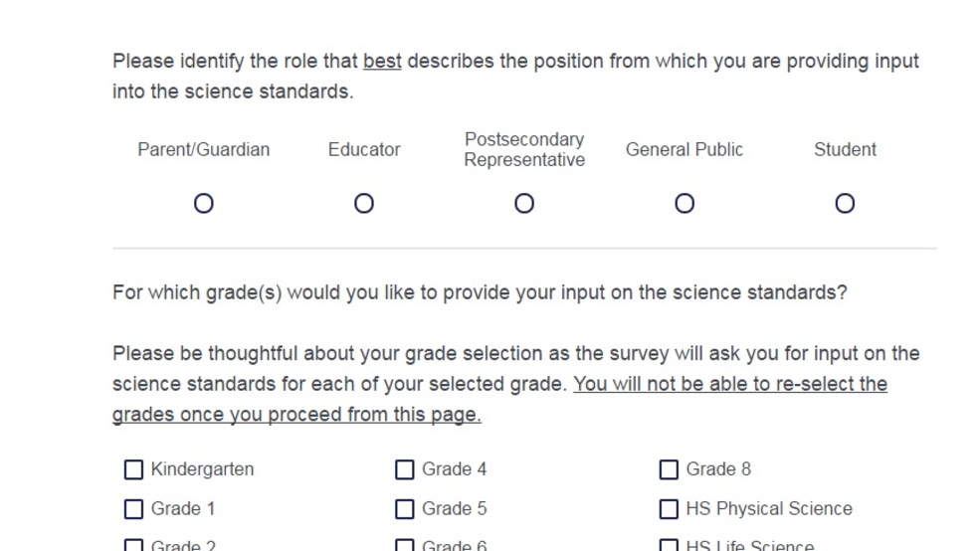Select Postsecondary Representative radio button
Image resolution: width=980 pixels, height=551 pixels.
click(524, 204)
